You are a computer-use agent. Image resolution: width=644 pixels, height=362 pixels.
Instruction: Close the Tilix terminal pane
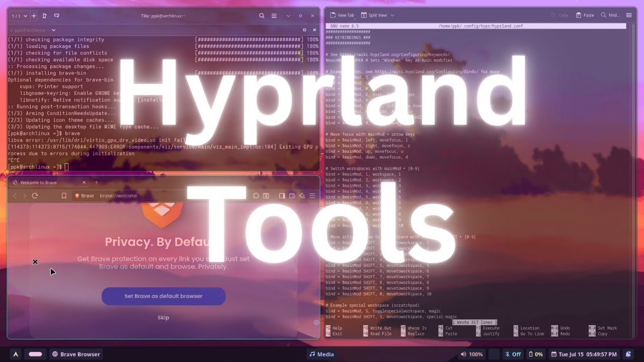pos(314,30)
